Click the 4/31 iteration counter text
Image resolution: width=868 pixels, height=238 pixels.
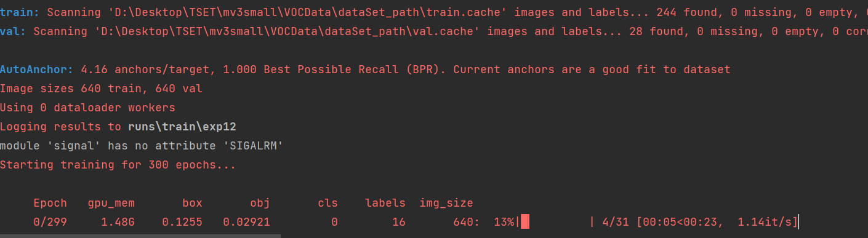(x=616, y=222)
